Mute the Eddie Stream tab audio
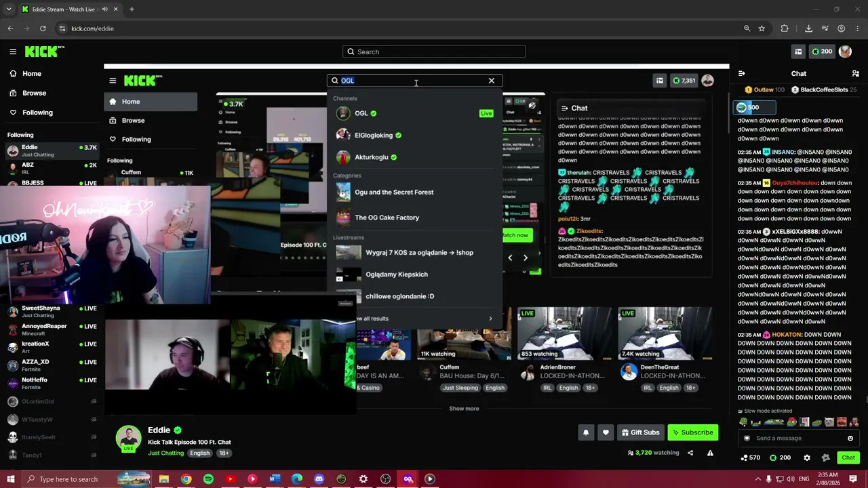This screenshot has width=868, height=488. (104, 9)
